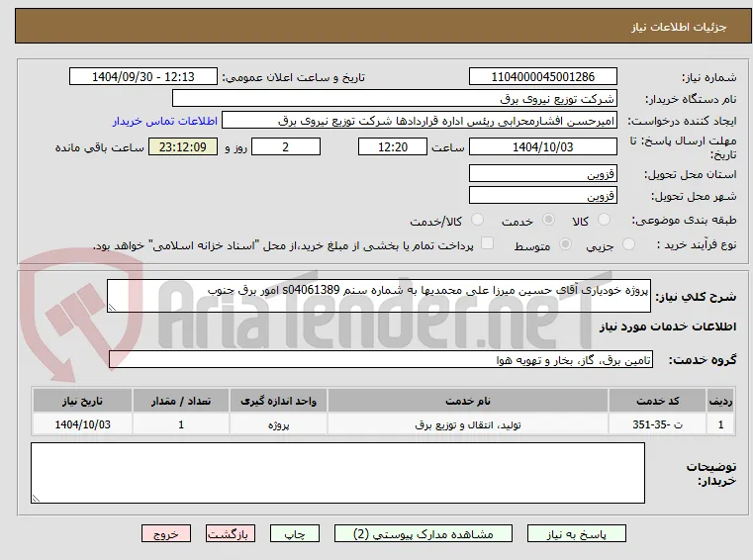
Task: Click the جزئیات اطلاعات نیاز header title
Action: [x=679, y=28]
